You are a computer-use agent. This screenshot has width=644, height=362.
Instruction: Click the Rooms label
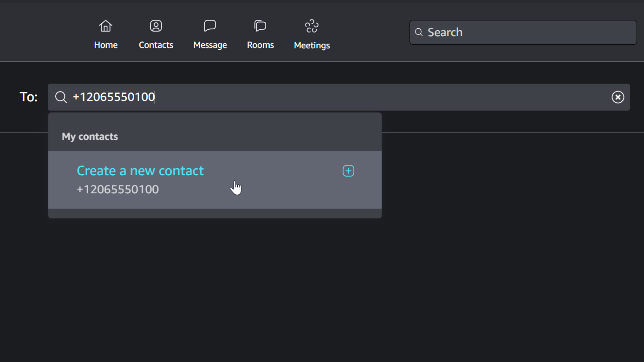(x=260, y=45)
